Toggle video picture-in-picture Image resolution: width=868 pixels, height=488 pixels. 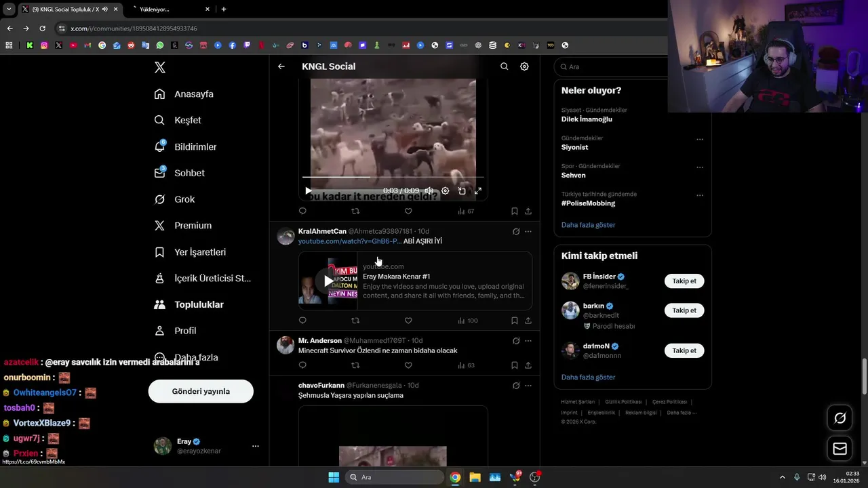tap(462, 191)
